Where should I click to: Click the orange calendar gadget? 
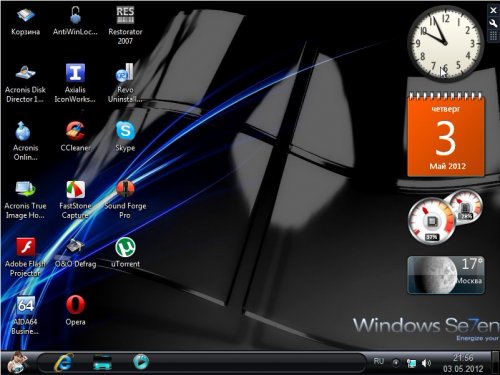pos(446,134)
